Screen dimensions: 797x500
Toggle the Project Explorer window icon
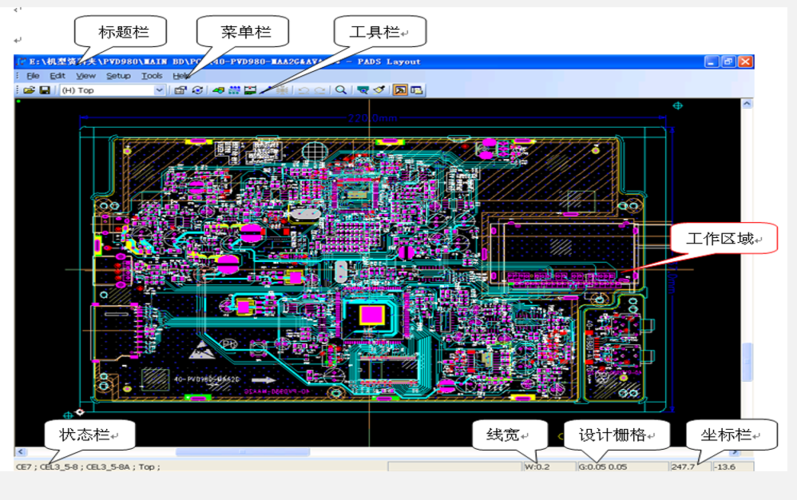point(417,90)
